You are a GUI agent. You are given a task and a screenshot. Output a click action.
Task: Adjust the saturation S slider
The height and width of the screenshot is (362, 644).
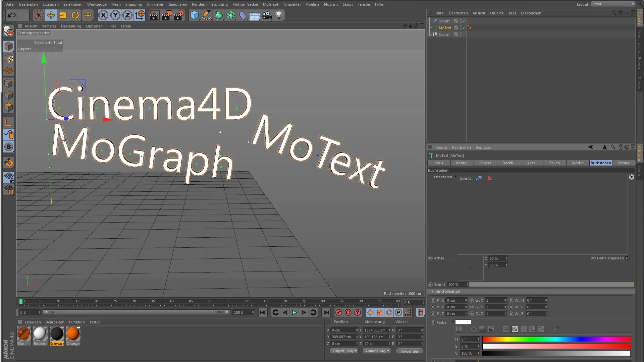tap(556, 346)
